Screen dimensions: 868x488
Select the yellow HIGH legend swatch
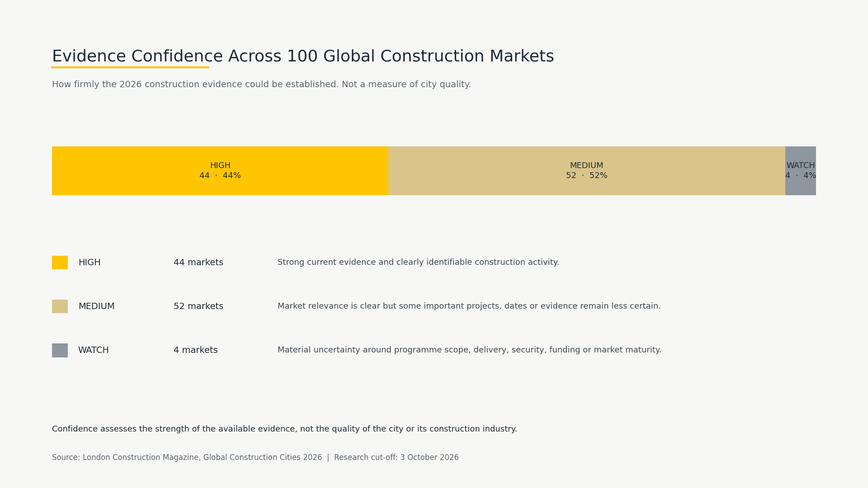pyautogui.click(x=60, y=263)
